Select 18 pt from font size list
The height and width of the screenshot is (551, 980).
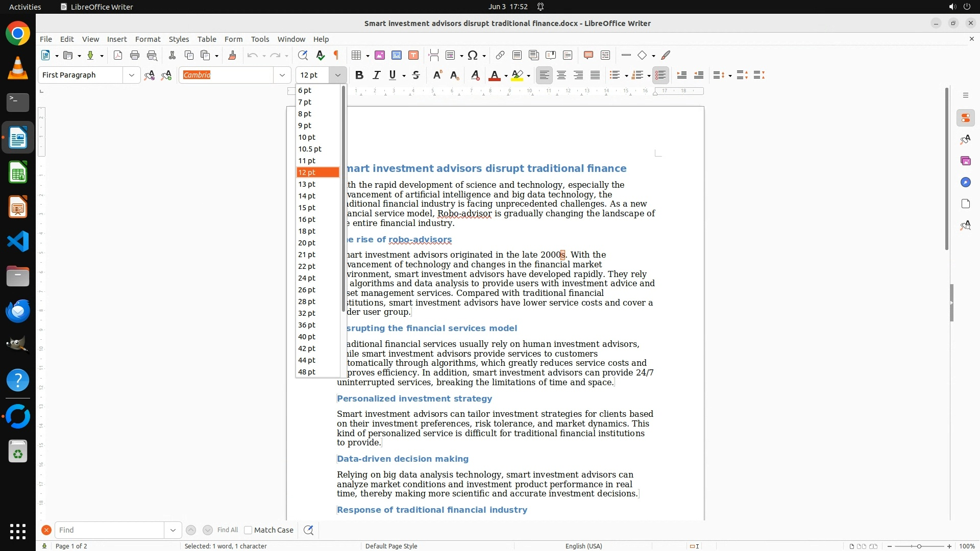coord(307,231)
